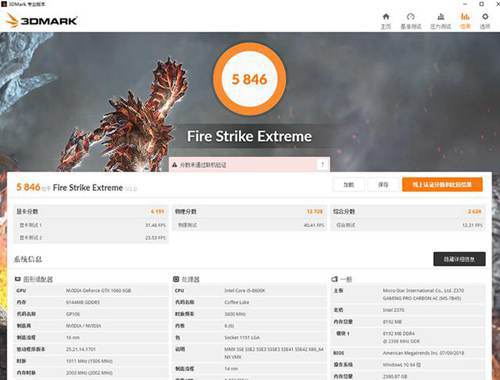
Task: Click the 5 846 score circle
Action: [249, 79]
